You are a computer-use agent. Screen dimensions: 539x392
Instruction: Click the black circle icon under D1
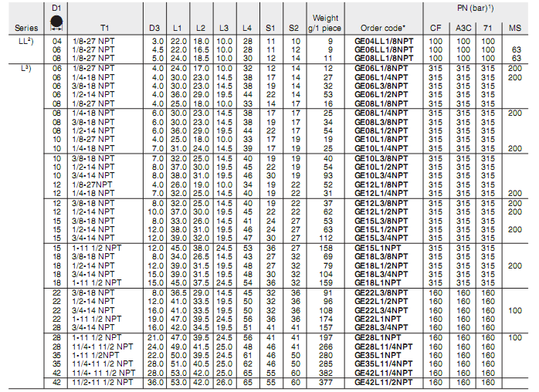[56, 19]
